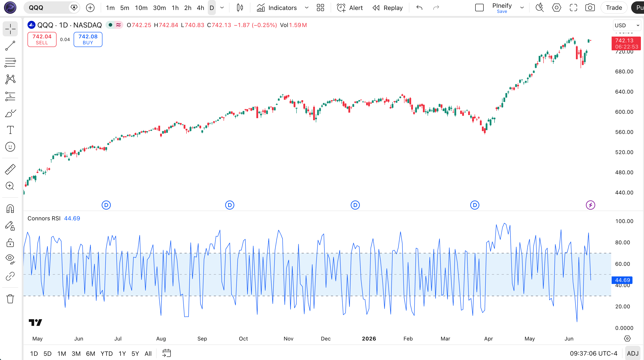The height and width of the screenshot is (360, 644).
Task: Select the trend line drawing tool
Action: (10, 46)
